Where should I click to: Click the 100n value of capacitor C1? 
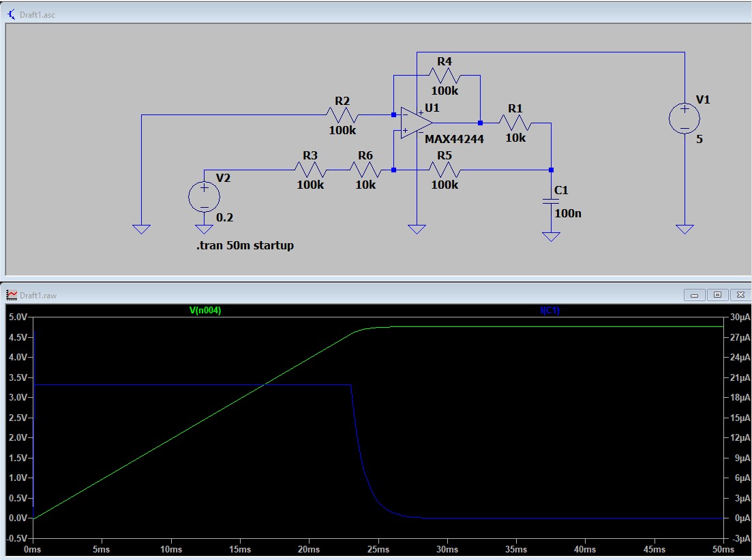[569, 213]
